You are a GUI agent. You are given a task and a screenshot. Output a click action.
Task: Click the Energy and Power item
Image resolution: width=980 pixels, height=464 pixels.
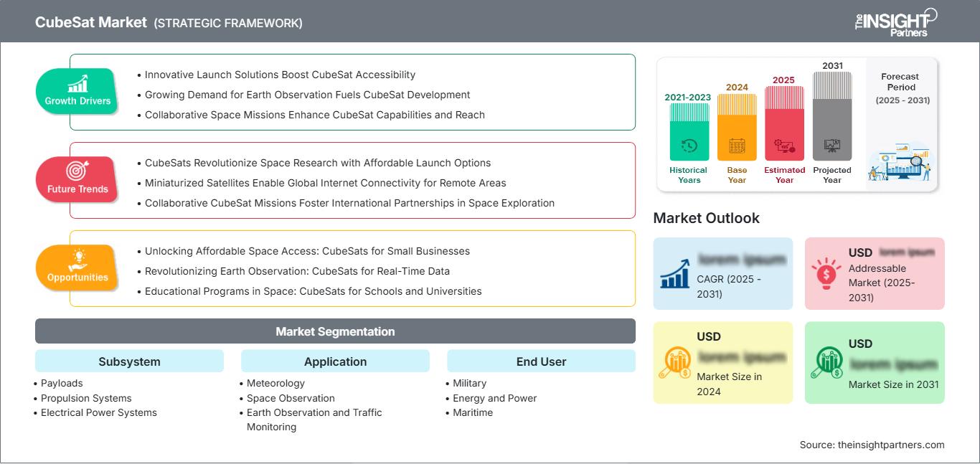[x=495, y=398]
